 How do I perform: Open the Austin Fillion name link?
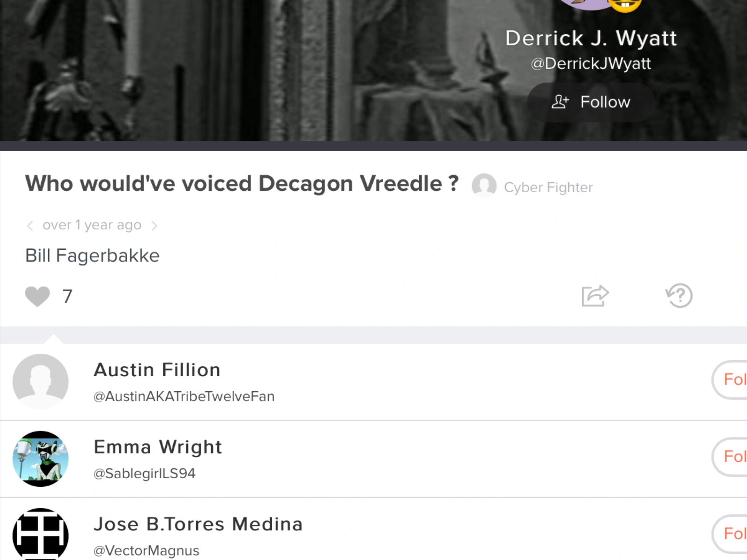pos(157,370)
